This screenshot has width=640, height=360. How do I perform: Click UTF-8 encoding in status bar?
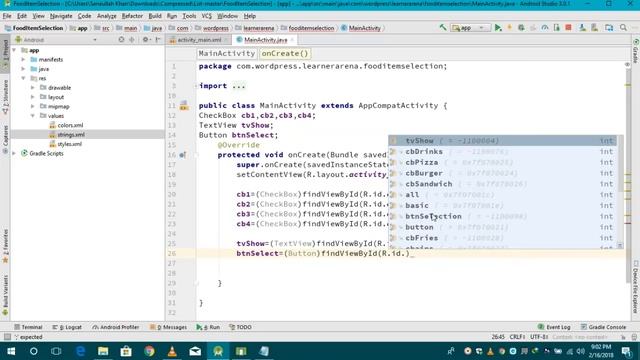pos(539,337)
